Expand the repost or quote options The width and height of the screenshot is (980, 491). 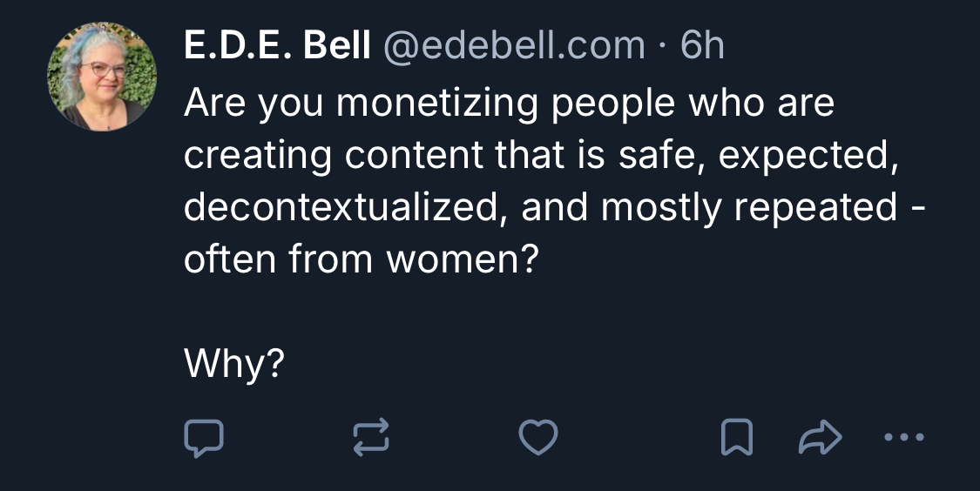(x=370, y=437)
